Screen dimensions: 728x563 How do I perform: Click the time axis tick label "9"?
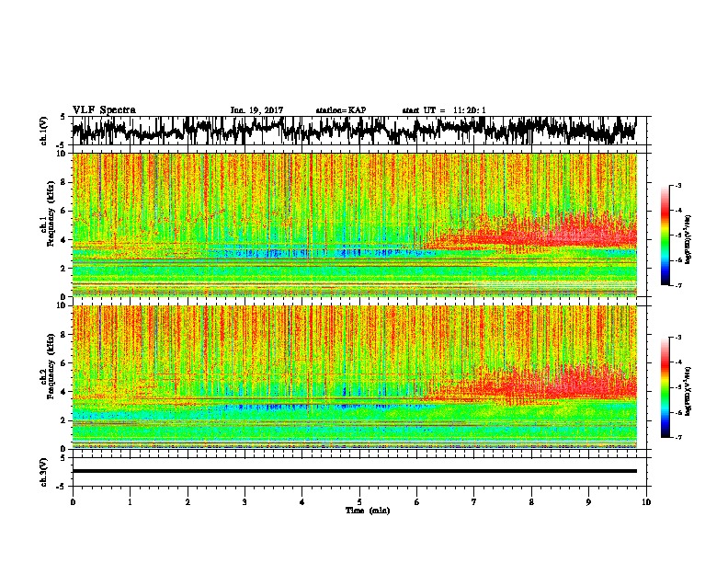click(x=588, y=502)
